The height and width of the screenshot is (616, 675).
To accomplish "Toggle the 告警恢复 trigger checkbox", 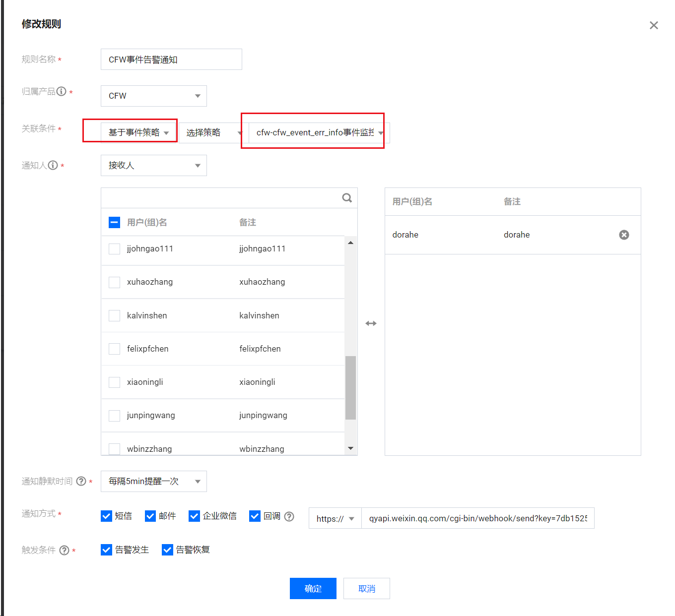I will point(168,550).
